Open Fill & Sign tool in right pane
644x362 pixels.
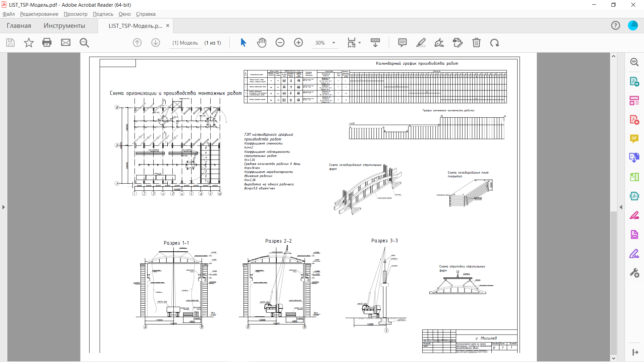[x=634, y=253]
